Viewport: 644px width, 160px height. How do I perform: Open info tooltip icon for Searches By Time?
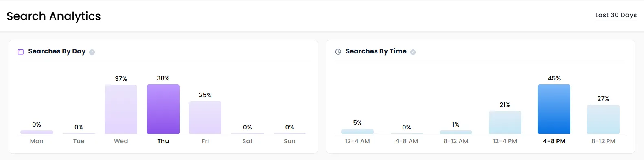click(x=413, y=52)
